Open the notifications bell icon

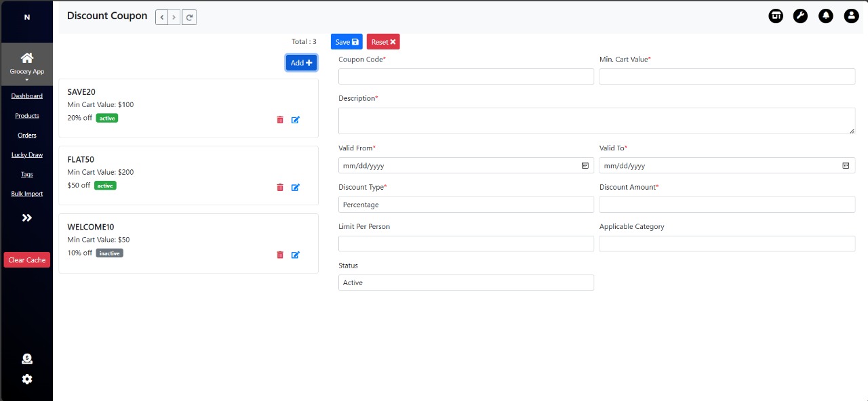[825, 16]
